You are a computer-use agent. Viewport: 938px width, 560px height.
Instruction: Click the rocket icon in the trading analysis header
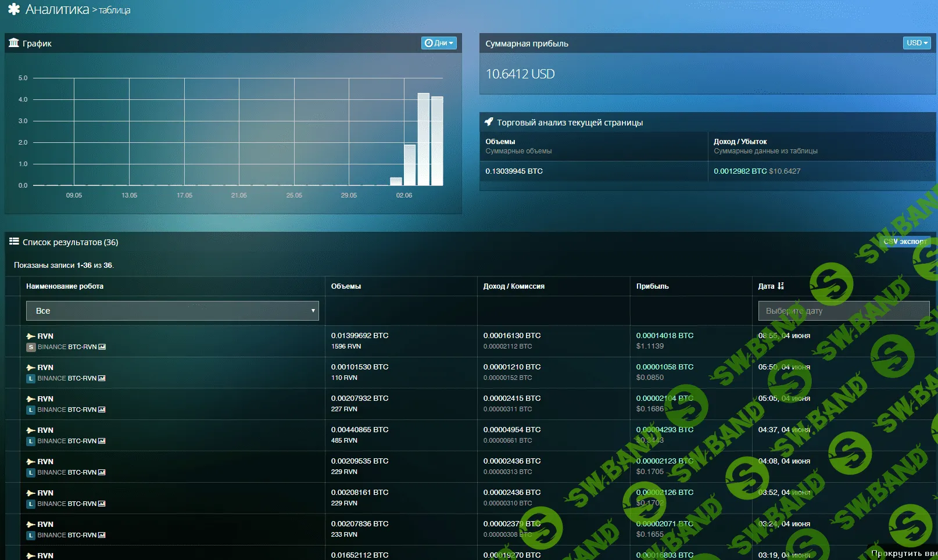coord(489,122)
